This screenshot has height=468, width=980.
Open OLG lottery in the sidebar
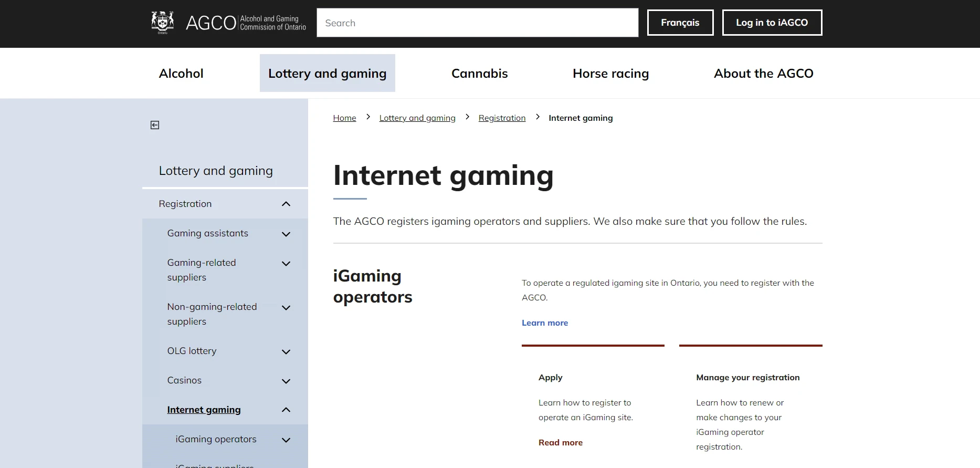click(192, 351)
